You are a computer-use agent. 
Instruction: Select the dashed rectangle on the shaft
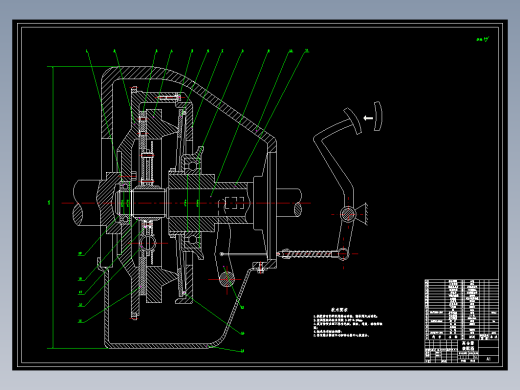[x=235, y=203]
